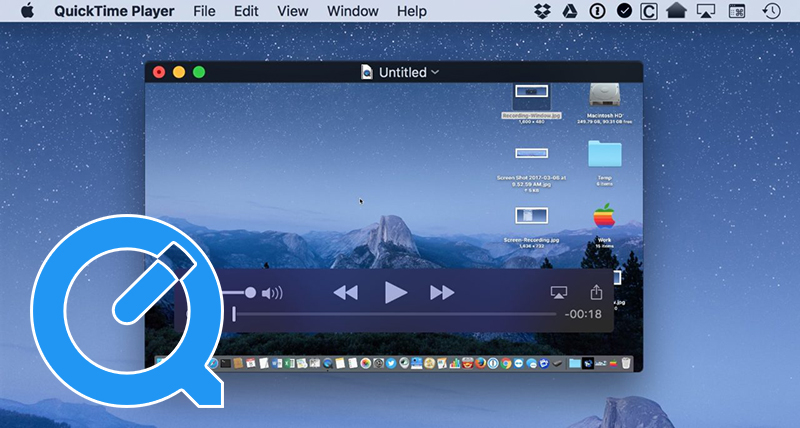Click the Chrome icon in the Dock
Image resolution: width=800 pixels, height=428 pixels.
[x=506, y=363]
